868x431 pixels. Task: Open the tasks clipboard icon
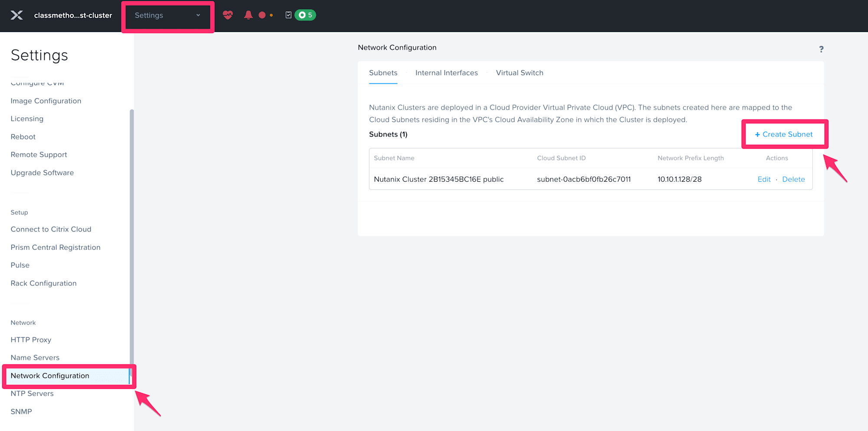click(x=288, y=15)
